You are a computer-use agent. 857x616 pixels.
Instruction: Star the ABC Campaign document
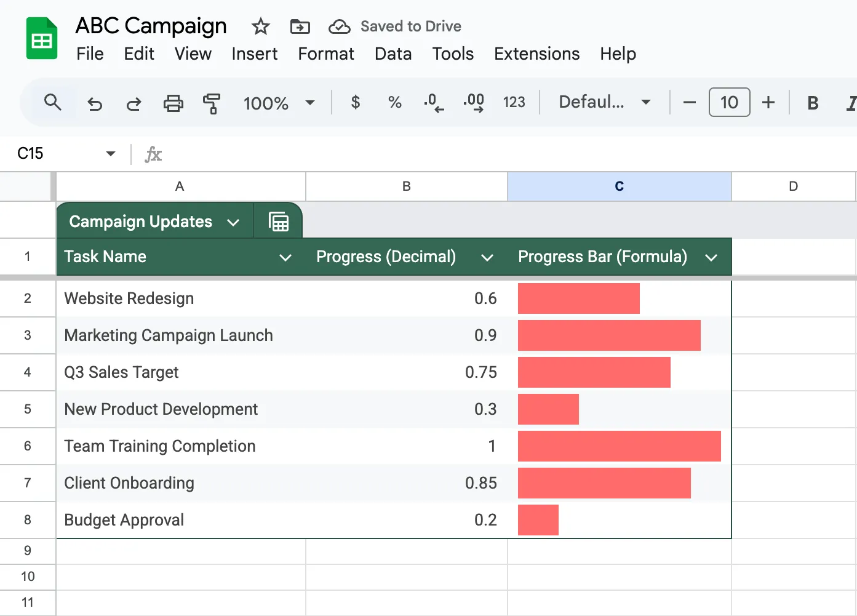click(x=261, y=26)
